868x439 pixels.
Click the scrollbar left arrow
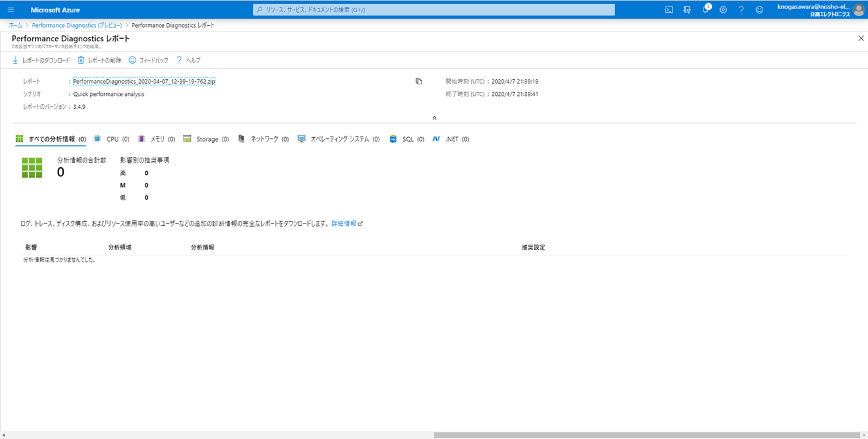(x=3, y=435)
